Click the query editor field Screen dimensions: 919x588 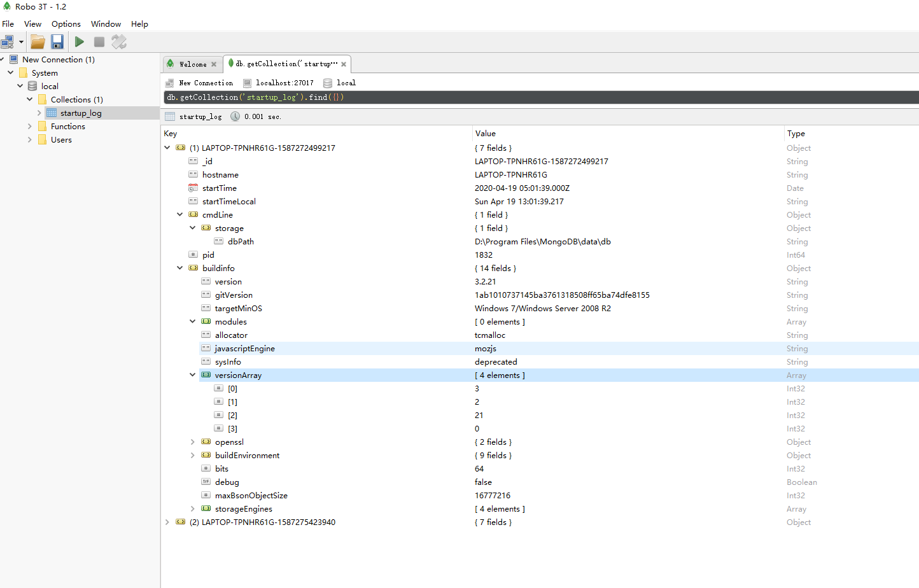(x=541, y=97)
